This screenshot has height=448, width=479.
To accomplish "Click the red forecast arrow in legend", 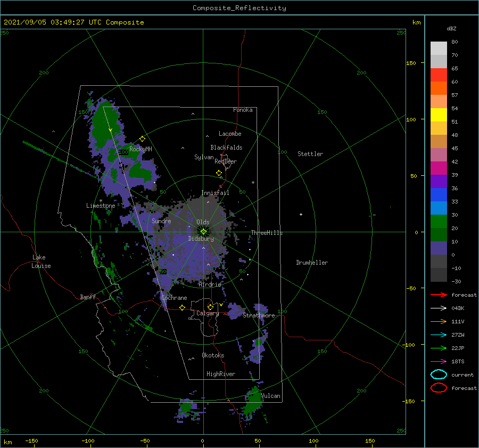I will click(439, 295).
